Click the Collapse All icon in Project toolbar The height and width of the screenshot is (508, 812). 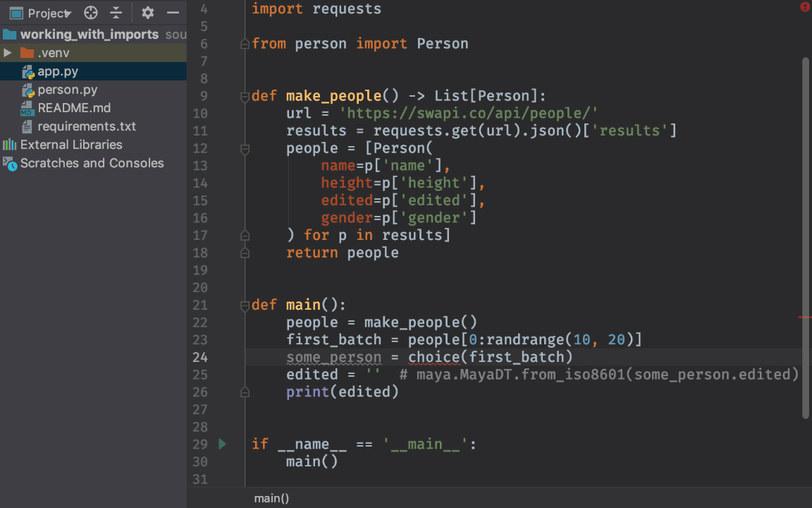117,13
